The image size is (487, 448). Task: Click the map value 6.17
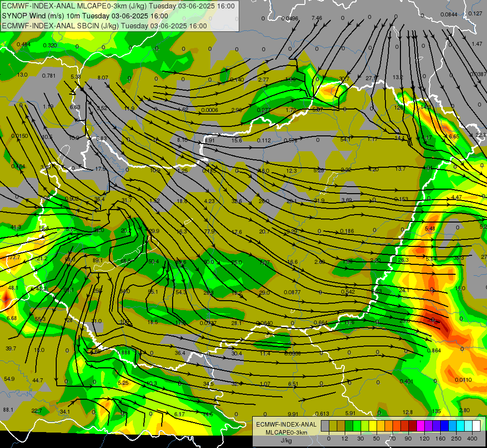point(180,414)
